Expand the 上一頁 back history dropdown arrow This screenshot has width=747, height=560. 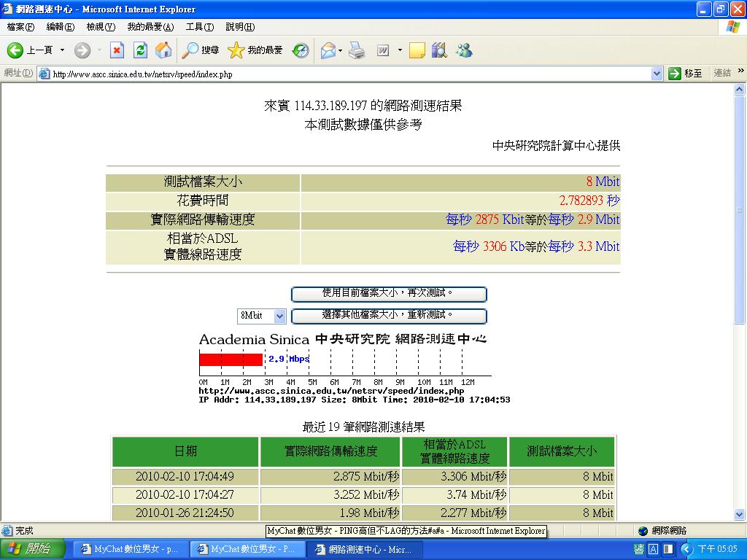tap(62, 50)
